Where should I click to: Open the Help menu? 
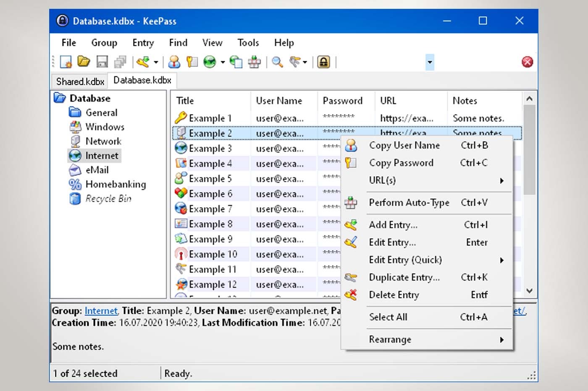[284, 43]
